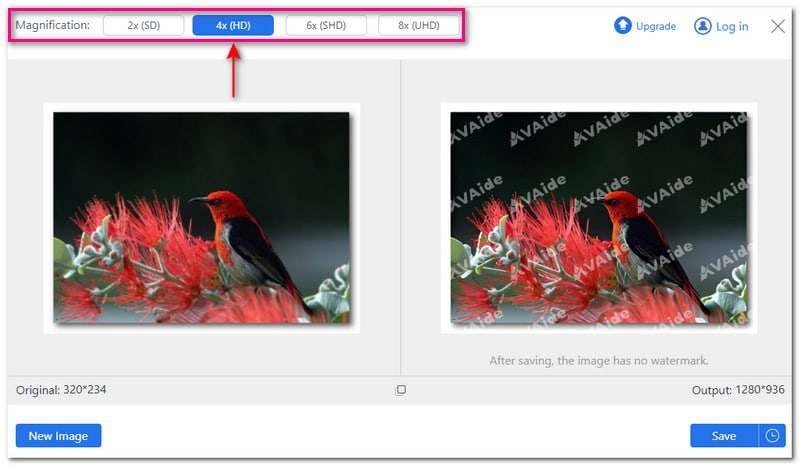Set magnification to 8x (UHD)
800x466 pixels.
click(x=418, y=25)
